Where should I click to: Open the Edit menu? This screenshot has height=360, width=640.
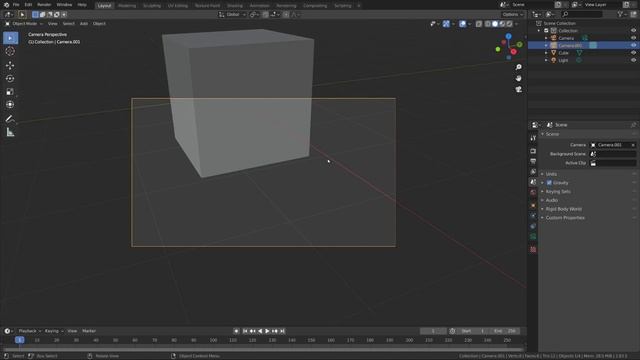coord(28,5)
